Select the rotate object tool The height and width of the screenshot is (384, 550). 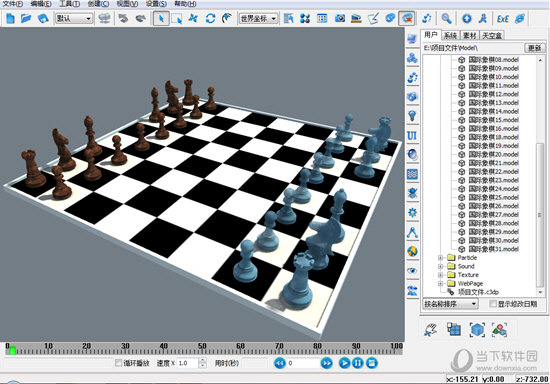210,18
